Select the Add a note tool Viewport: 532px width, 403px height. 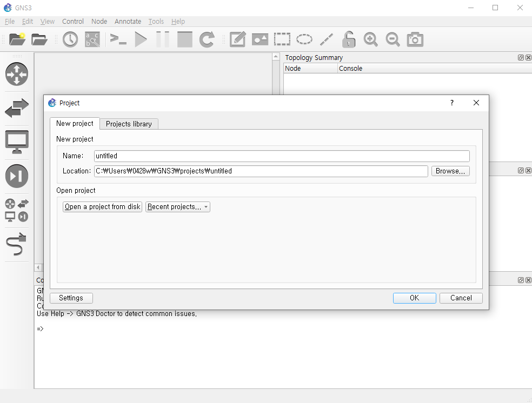coord(238,39)
